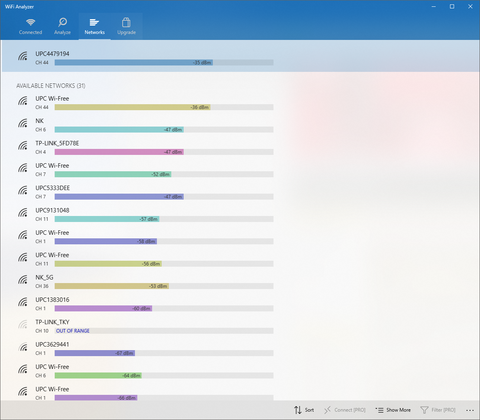Image resolution: width=480 pixels, height=420 pixels.
Task: Select network UPC3629441
Action: point(52,344)
